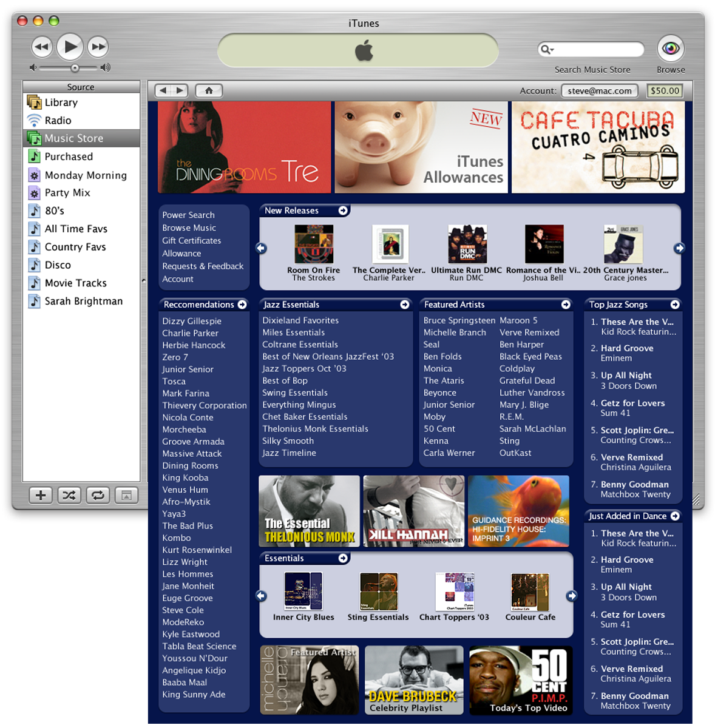Select Radio in the Source list

click(x=81, y=120)
